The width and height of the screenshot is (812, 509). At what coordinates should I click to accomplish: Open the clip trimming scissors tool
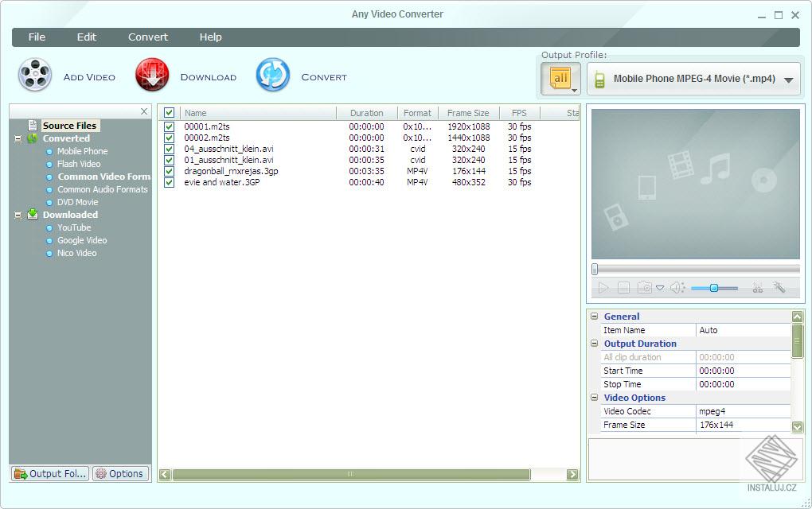[x=758, y=287]
